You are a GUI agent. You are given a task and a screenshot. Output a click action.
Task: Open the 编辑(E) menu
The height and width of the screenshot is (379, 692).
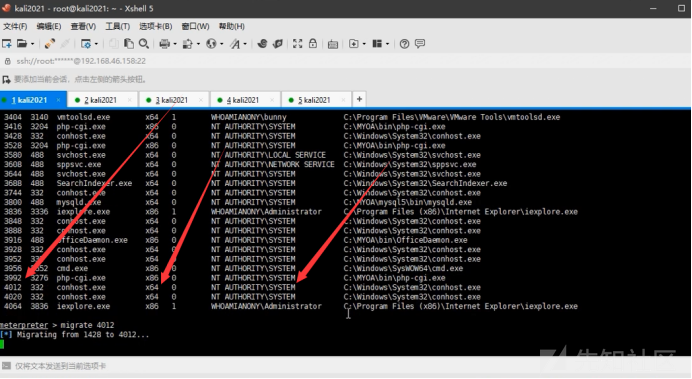[x=49, y=26]
